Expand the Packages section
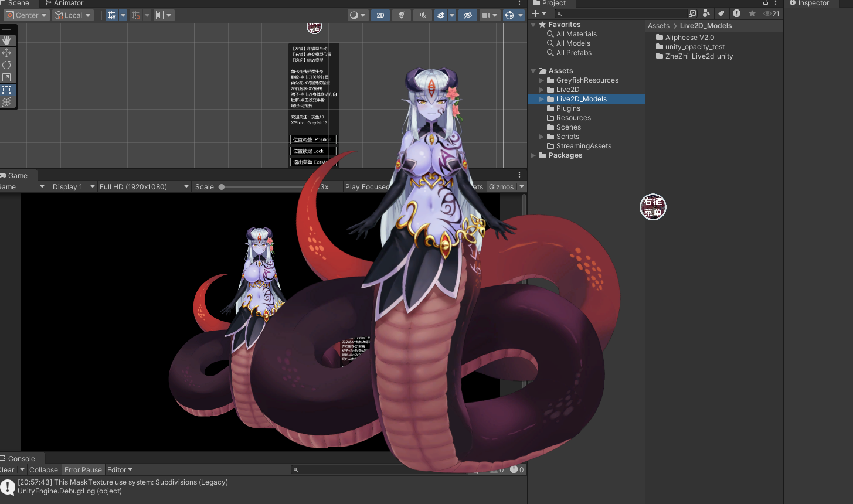 (x=533, y=155)
